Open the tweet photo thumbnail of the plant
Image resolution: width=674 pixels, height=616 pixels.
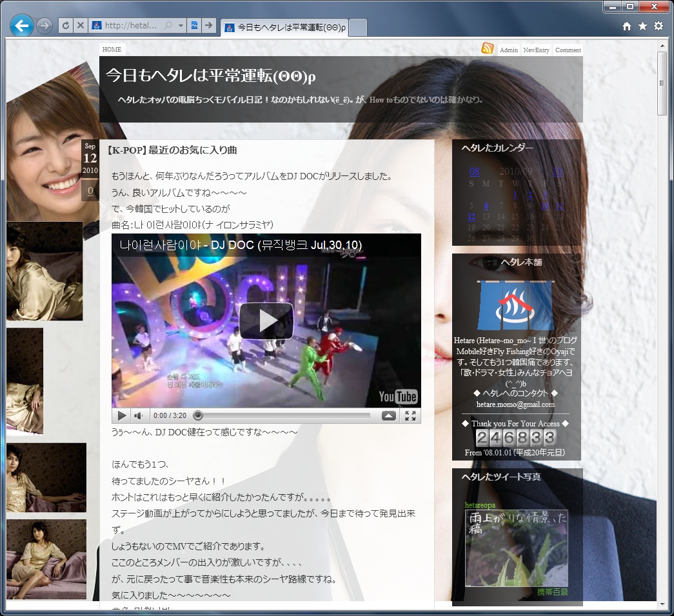pos(516,548)
